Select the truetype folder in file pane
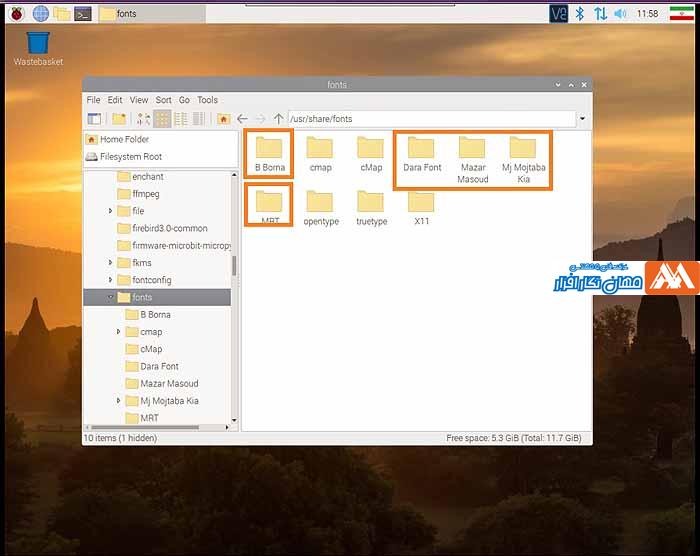Image resolution: width=700 pixels, height=556 pixels. pyautogui.click(x=371, y=203)
